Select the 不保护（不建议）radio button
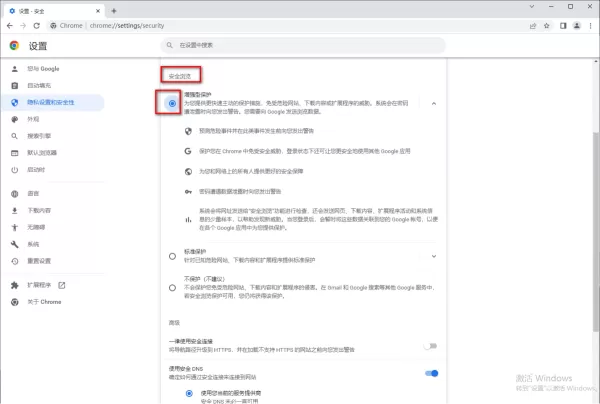Viewport: 600px width, 404px height. tap(172, 287)
